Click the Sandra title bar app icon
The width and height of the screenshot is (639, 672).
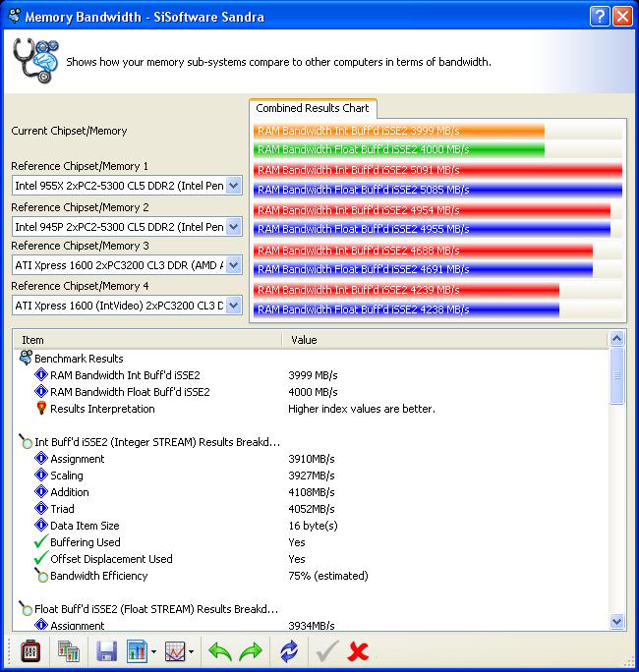[15, 16]
